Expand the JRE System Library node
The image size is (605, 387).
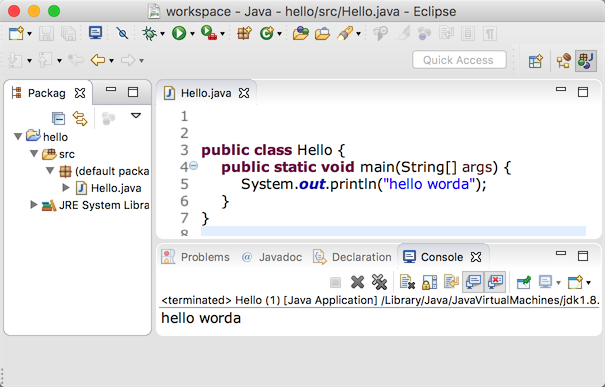pos(34,204)
